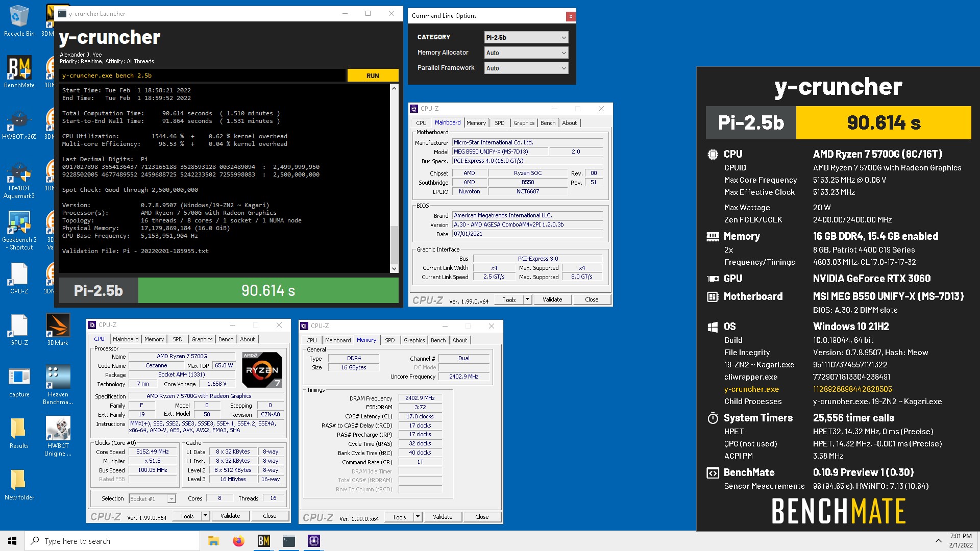The height and width of the screenshot is (551, 980).
Task: Open the Parallel Framework dropdown
Action: click(x=526, y=68)
